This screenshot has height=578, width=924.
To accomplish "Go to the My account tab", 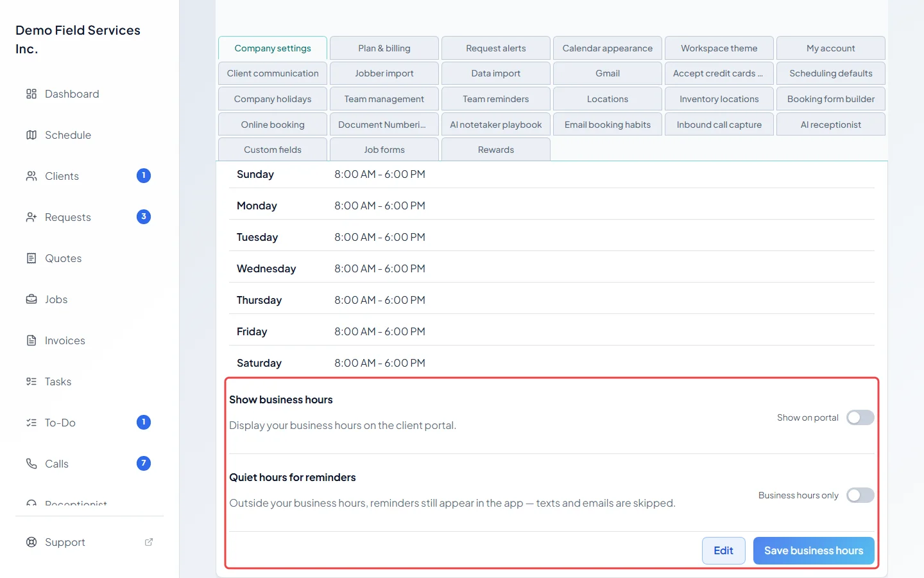I will tap(831, 48).
